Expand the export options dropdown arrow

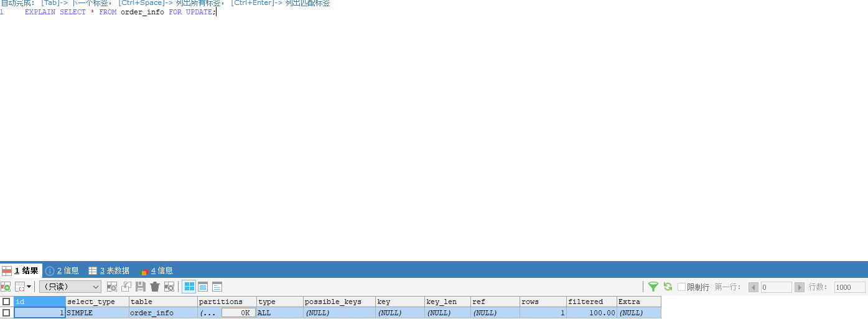[29, 287]
